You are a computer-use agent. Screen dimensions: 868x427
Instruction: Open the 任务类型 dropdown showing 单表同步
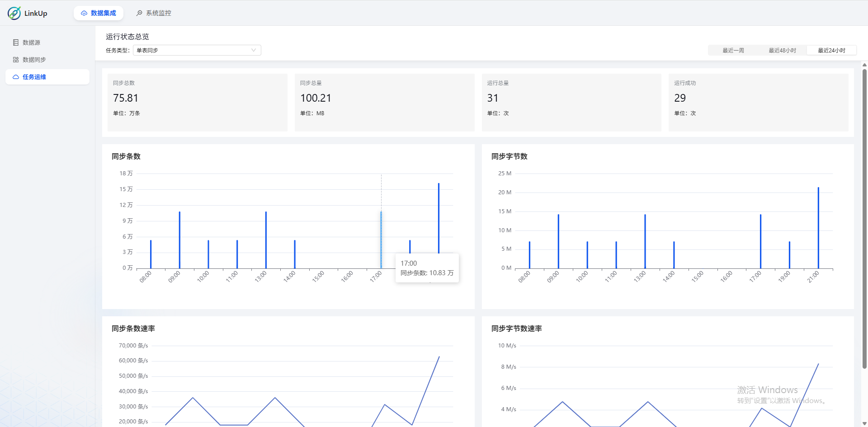coord(197,50)
